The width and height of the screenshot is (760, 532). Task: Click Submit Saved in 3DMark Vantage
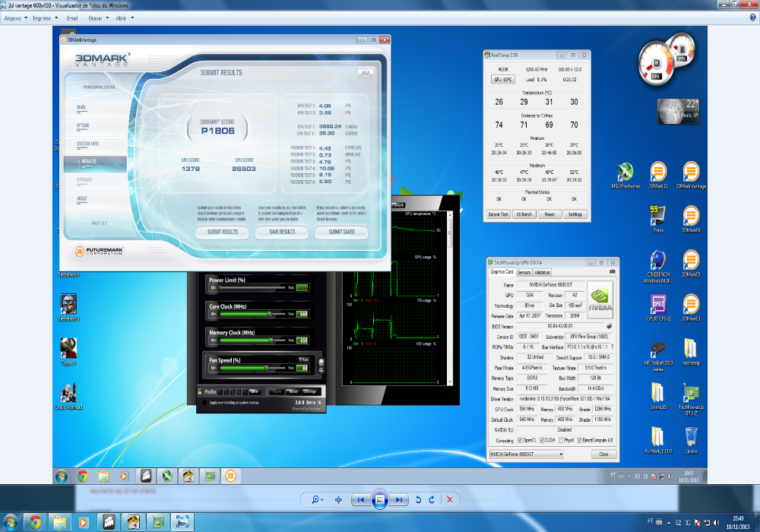point(341,232)
